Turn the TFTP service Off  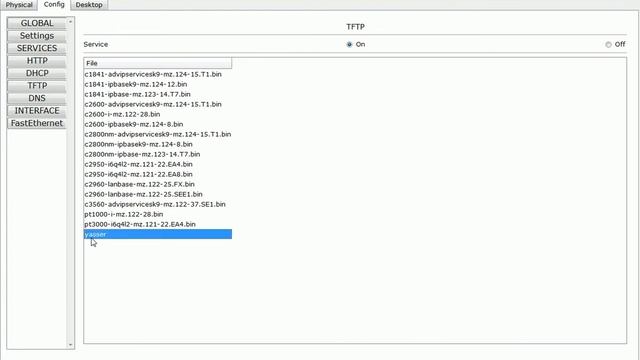pos(609,44)
